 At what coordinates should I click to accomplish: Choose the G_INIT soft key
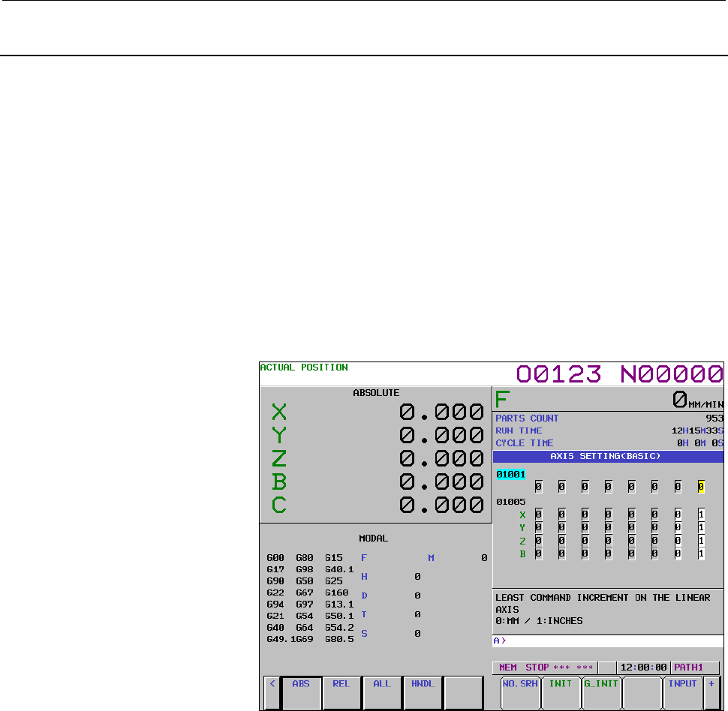(x=601, y=692)
